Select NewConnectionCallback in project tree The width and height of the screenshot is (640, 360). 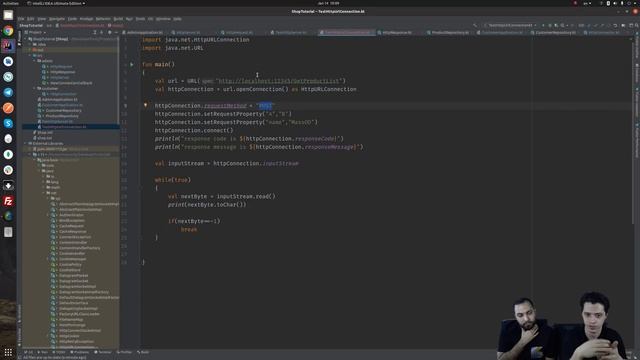(71, 83)
